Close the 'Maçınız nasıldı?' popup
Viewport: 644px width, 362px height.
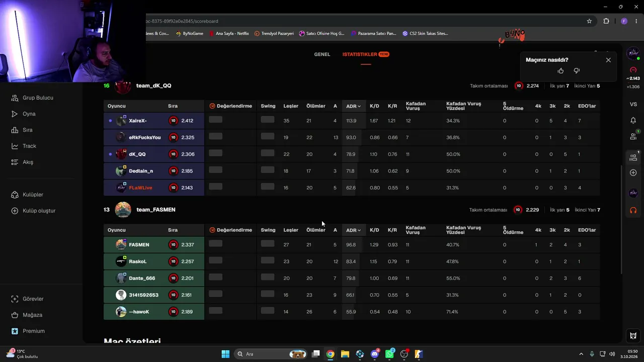pyautogui.click(x=608, y=60)
